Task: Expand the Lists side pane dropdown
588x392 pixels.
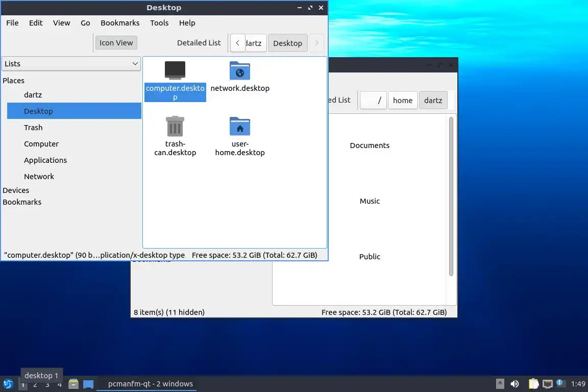Action: click(x=71, y=64)
